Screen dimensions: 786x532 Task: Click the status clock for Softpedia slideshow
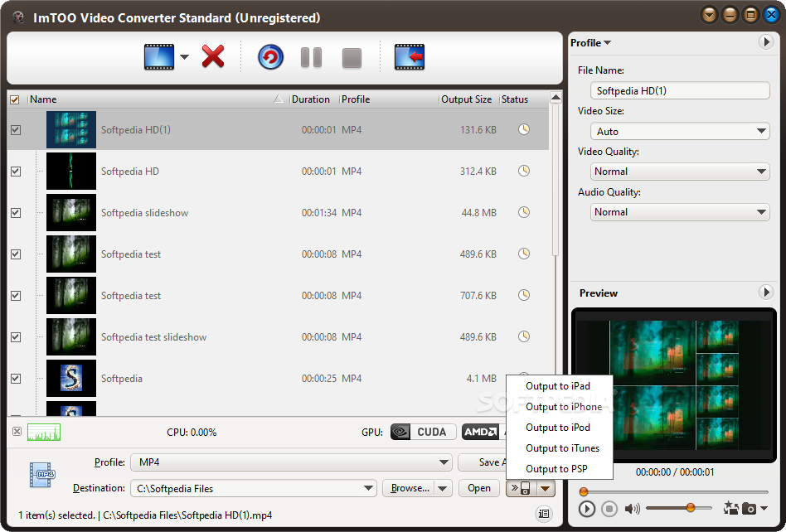(524, 212)
